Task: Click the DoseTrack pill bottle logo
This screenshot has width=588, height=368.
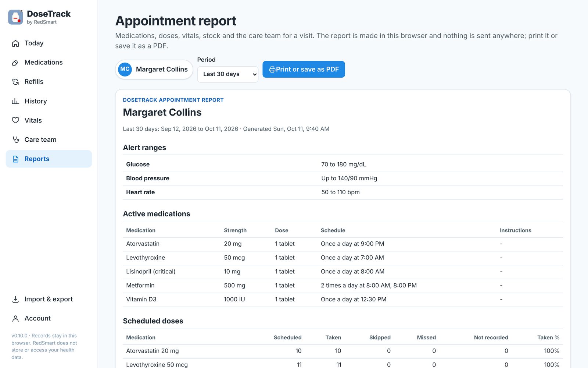Action: click(15, 17)
